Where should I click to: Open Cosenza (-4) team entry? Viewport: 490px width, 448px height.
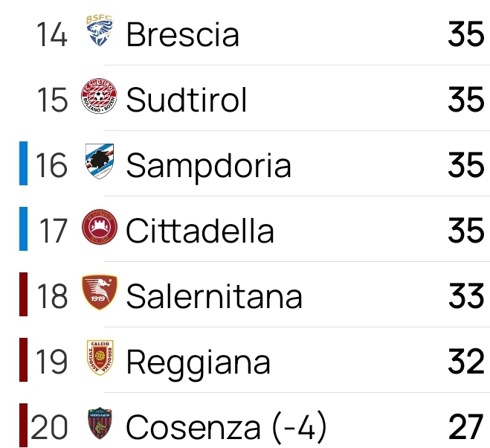(x=227, y=427)
